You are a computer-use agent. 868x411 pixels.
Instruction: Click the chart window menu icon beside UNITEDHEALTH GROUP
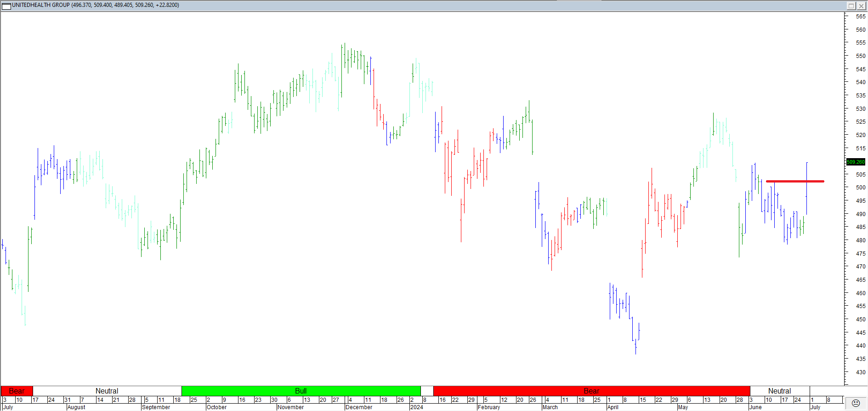point(6,6)
